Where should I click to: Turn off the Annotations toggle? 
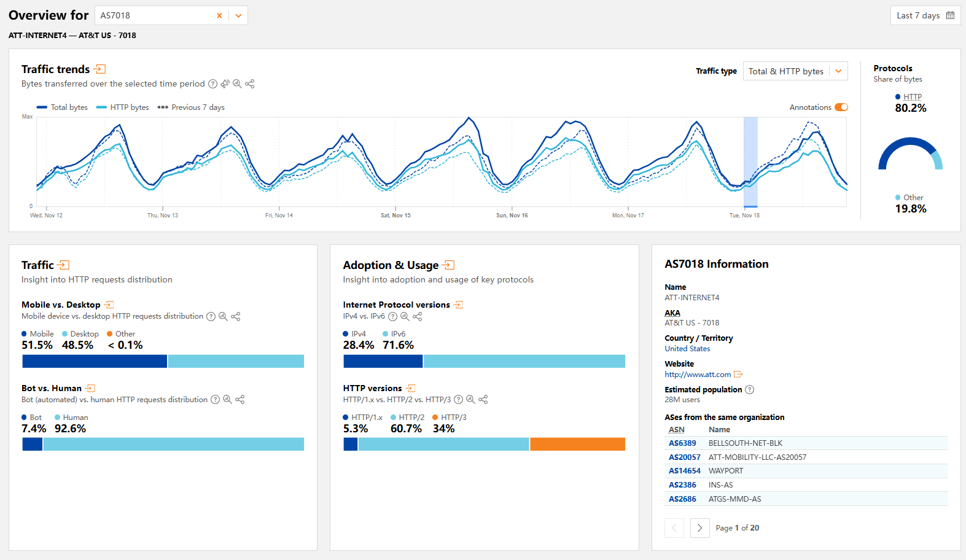tap(841, 107)
